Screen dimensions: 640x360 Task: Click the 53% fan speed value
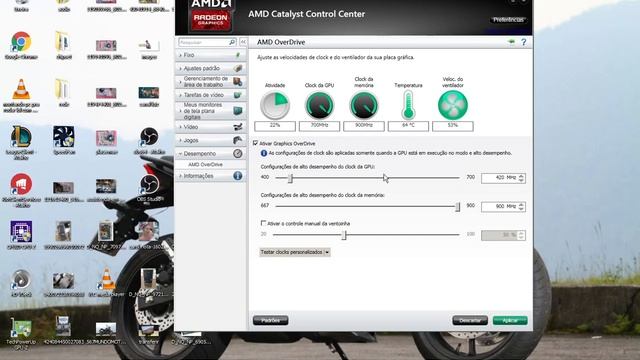[x=453, y=126]
